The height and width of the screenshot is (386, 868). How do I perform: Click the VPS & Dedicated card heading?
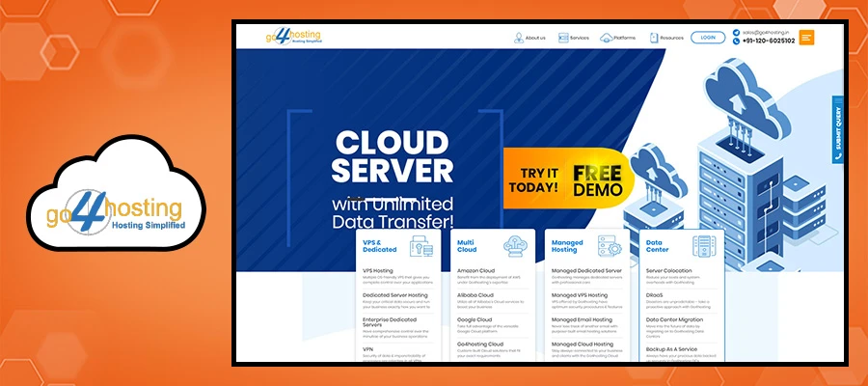pos(380,246)
